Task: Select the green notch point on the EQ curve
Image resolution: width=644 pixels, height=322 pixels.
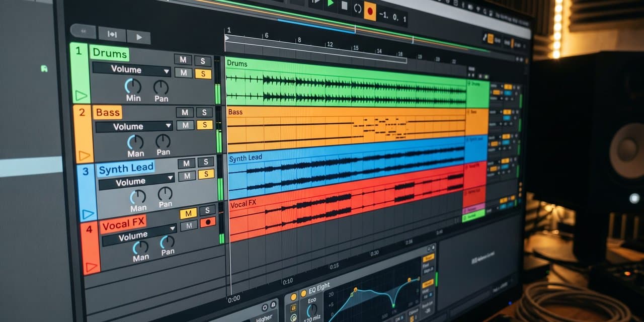Action: pos(393,305)
